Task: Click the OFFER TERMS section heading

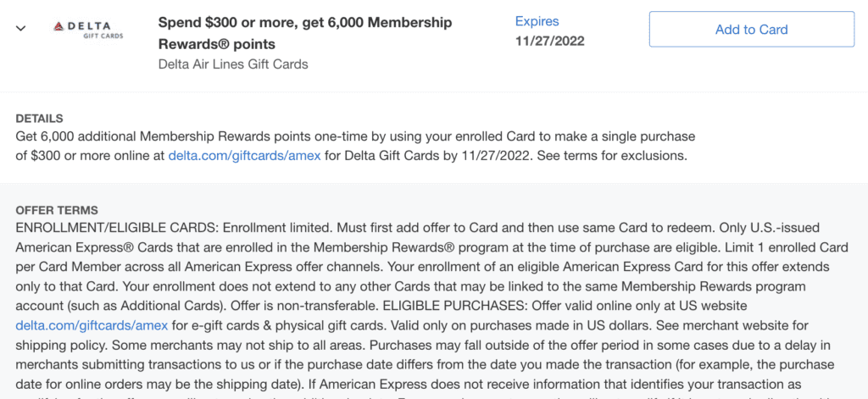Action: click(x=57, y=210)
